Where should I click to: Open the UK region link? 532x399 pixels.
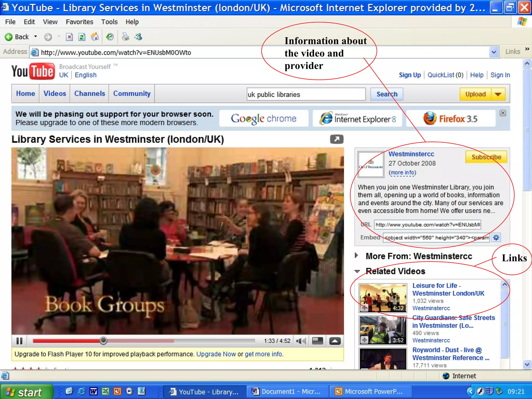pyautogui.click(x=63, y=75)
